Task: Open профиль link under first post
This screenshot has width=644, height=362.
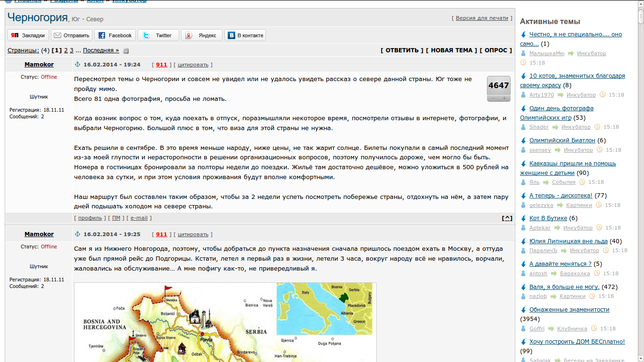Action: 90,218
